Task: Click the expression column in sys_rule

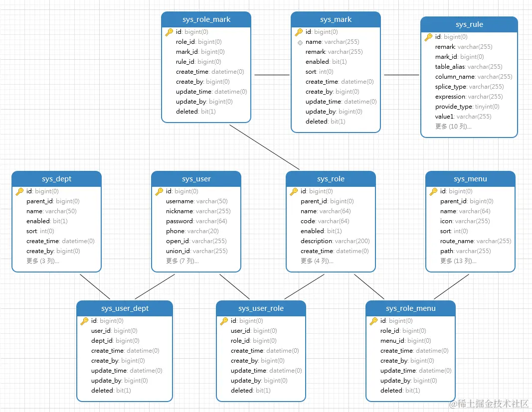Action: pos(469,97)
